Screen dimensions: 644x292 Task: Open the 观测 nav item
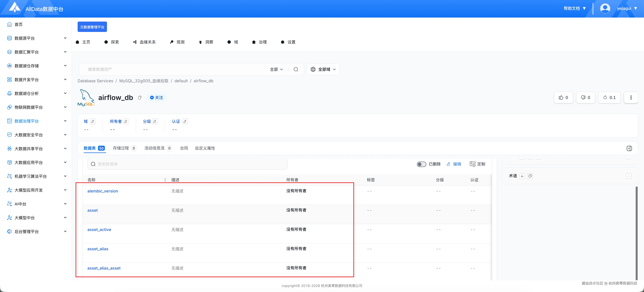(x=177, y=42)
